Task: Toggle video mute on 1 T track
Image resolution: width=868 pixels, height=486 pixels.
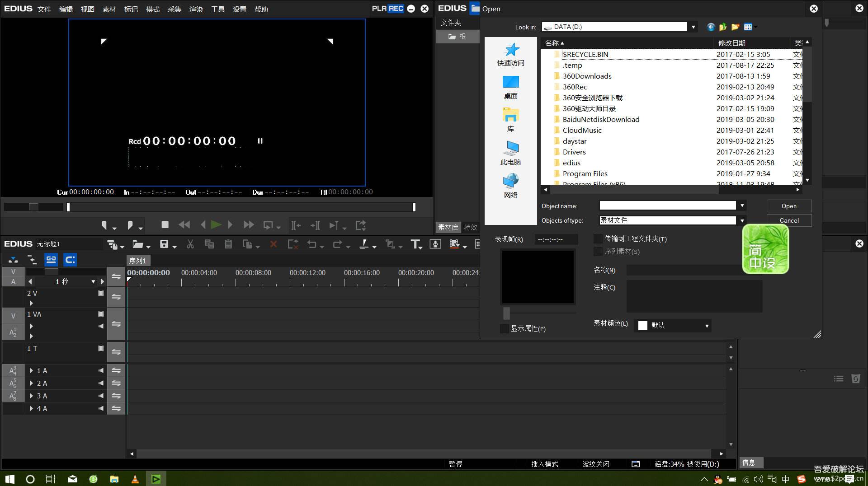Action: click(101, 349)
